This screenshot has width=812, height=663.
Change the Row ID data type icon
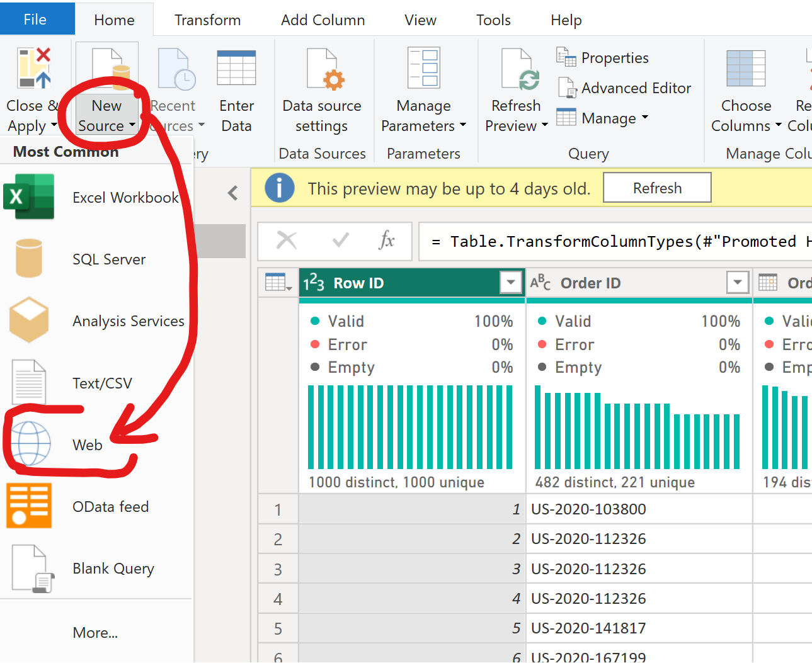(314, 283)
